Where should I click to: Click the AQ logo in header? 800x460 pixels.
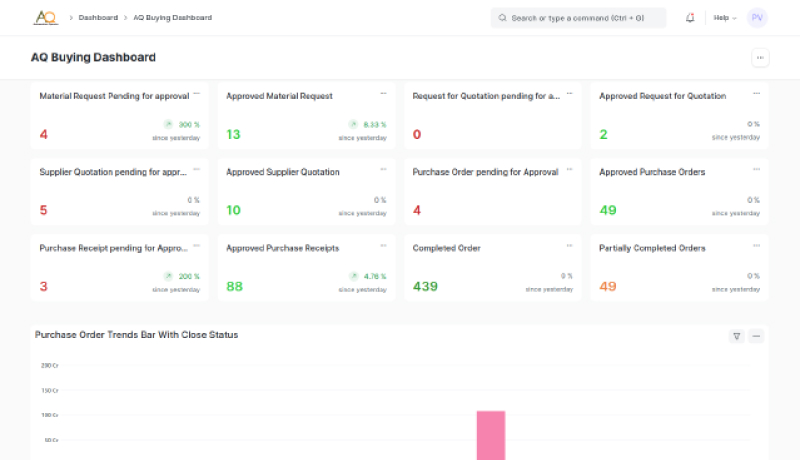45,17
